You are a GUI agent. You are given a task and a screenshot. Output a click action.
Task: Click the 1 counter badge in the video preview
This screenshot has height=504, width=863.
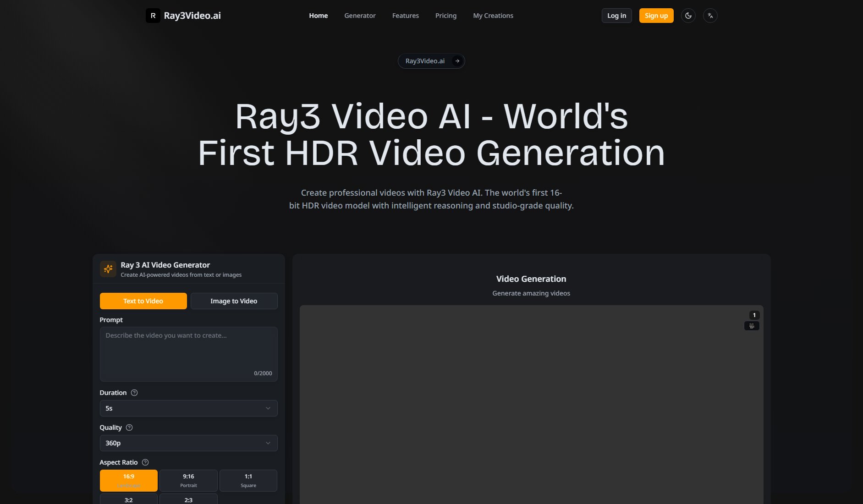pyautogui.click(x=754, y=315)
